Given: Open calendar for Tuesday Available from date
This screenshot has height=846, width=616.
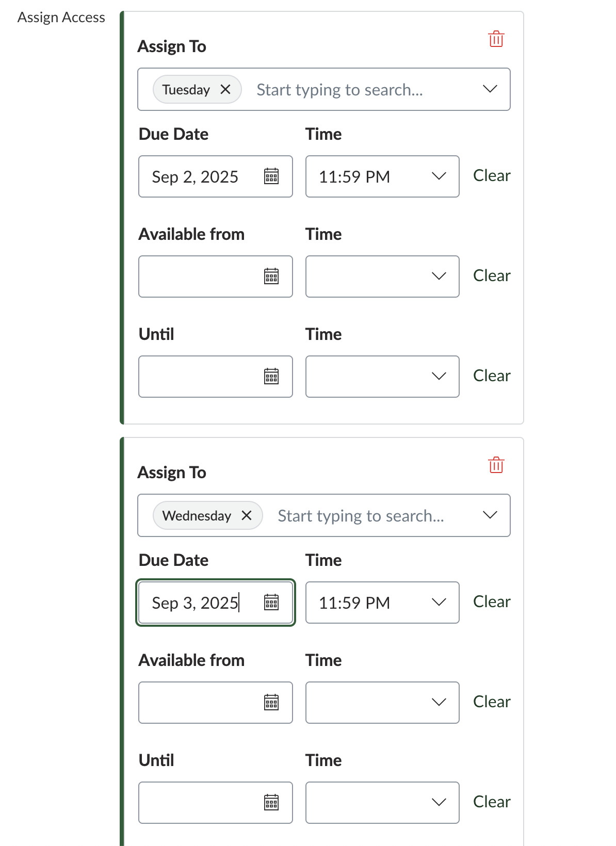Looking at the screenshot, I should [x=271, y=276].
